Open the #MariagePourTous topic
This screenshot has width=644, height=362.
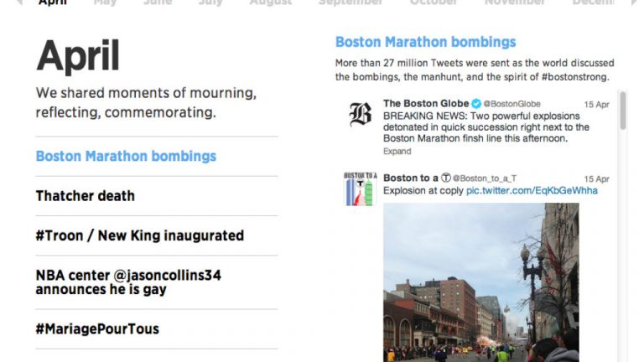(x=97, y=328)
